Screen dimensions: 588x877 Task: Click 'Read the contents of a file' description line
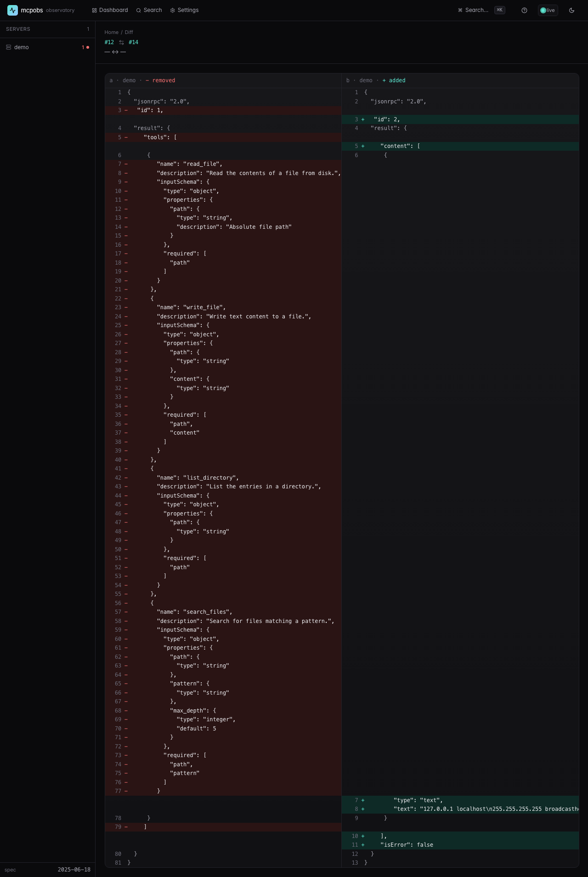223,173
